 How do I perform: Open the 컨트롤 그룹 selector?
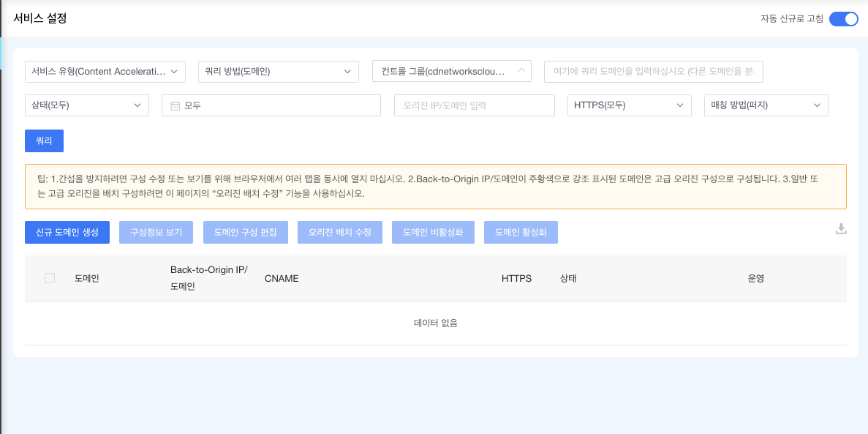point(451,71)
